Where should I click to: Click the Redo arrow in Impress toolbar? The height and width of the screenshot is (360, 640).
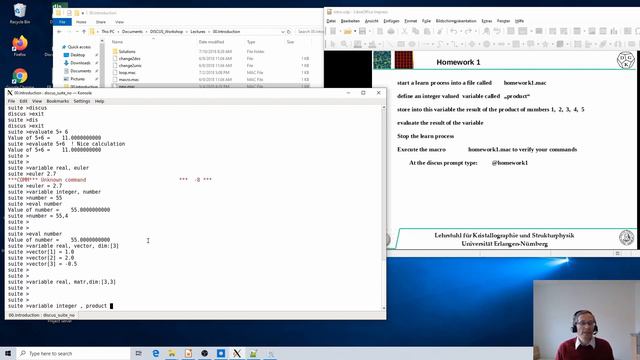click(469, 31)
